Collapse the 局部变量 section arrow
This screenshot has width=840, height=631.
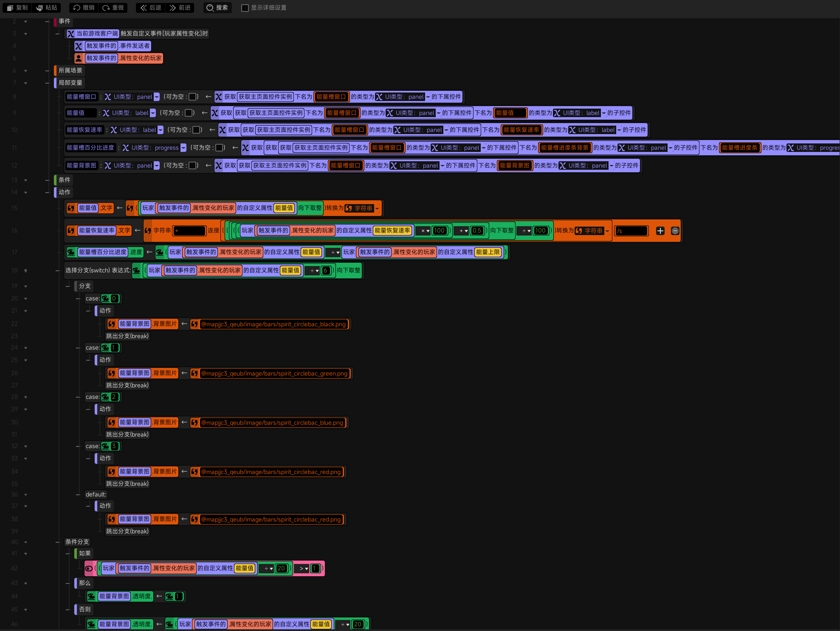[x=25, y=83]
